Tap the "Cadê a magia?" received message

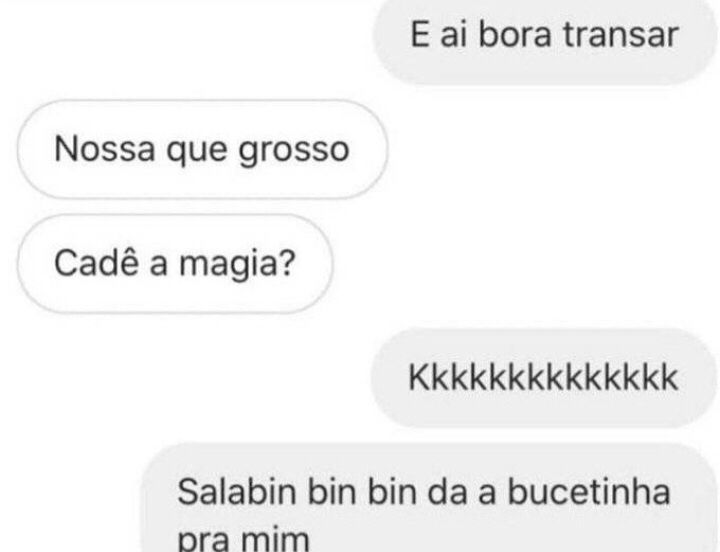tap(174, 264)
